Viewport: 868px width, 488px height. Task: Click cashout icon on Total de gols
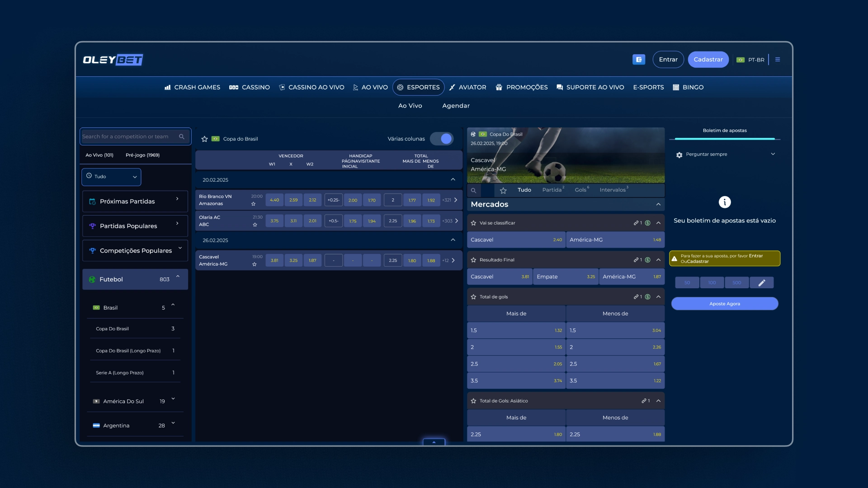[647, 297]
